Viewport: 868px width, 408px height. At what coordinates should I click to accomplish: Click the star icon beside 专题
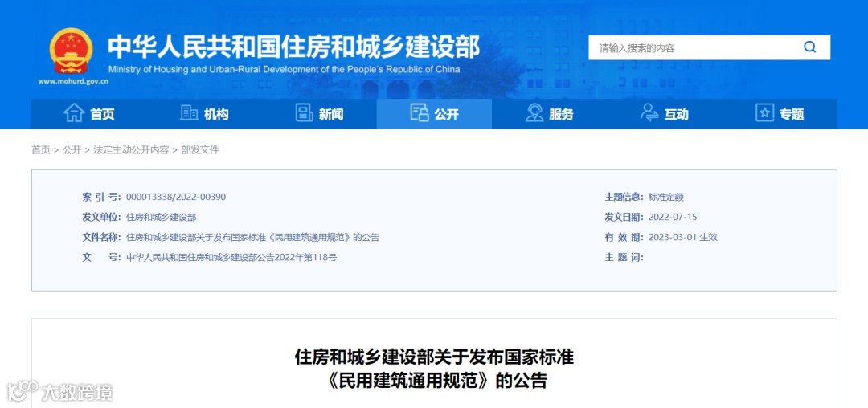[764, 112]
